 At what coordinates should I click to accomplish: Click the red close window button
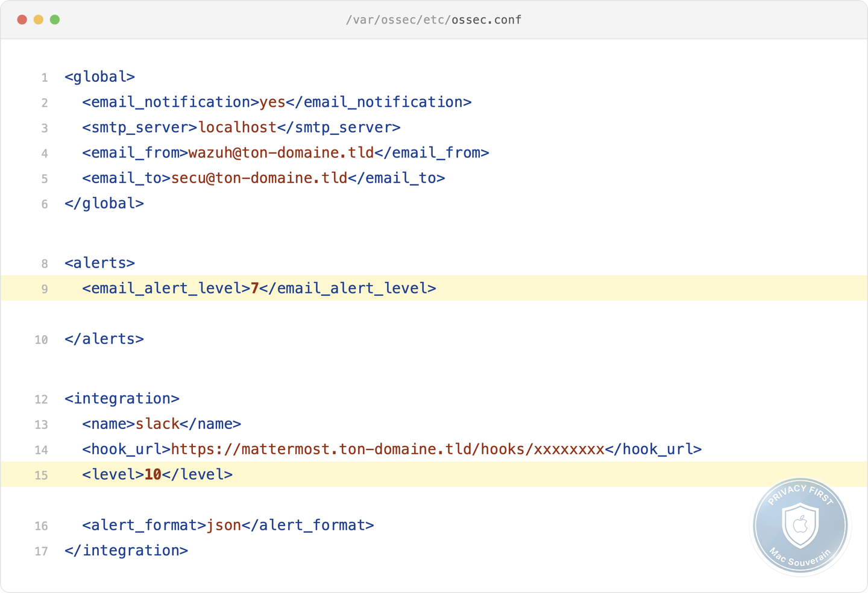22,20
